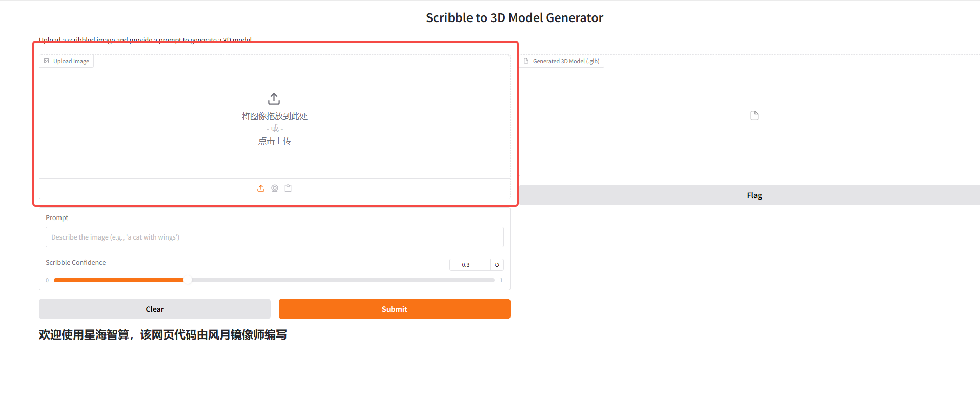This screenshot has height=396, width=980.
Task: Click the file placeholder icon in output panel
Action: coord(754,115)
